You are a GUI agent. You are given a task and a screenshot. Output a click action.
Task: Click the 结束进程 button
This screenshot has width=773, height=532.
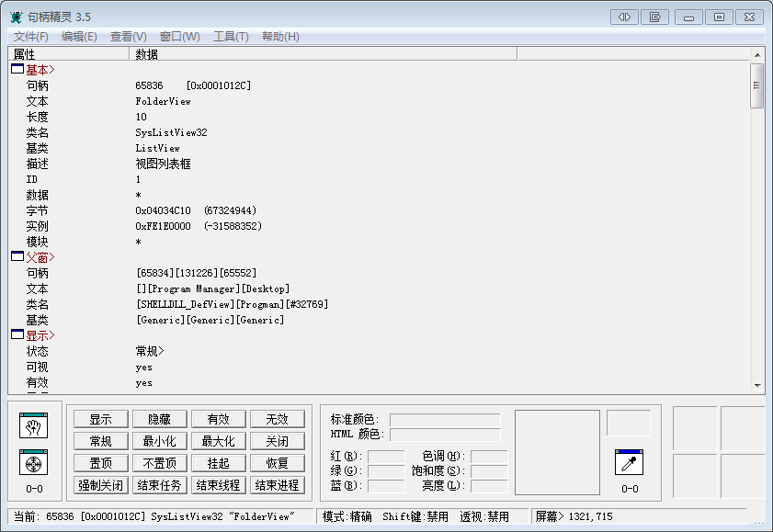pyautogui.click(x=278, y=485)
